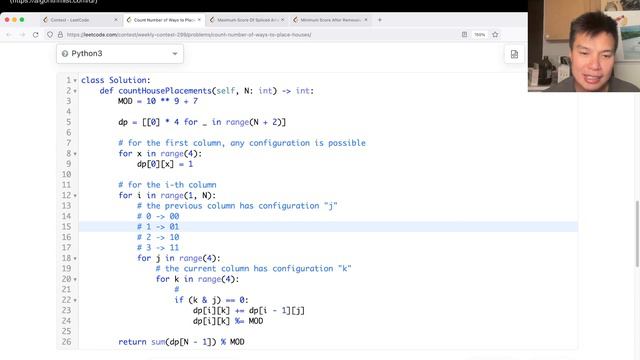Collapse the if block on line 22
This screenshot has height=360, width=640.
(x=75, y=300)
